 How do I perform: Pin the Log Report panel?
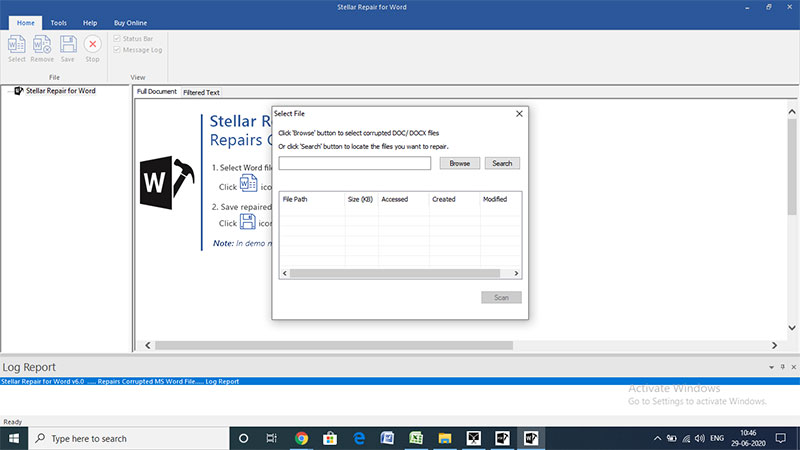(x=782, y=367)
